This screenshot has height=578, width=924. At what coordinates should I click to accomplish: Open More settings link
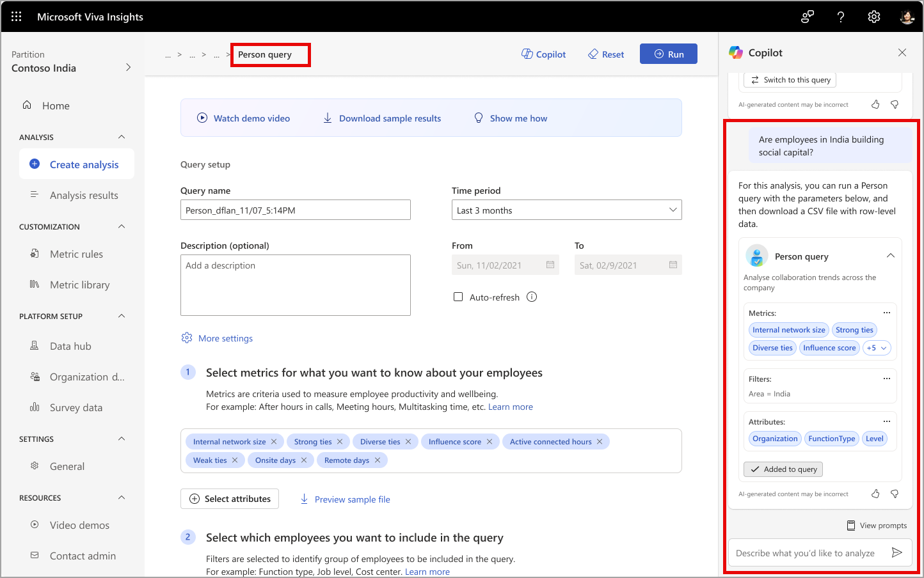[218, 338]
